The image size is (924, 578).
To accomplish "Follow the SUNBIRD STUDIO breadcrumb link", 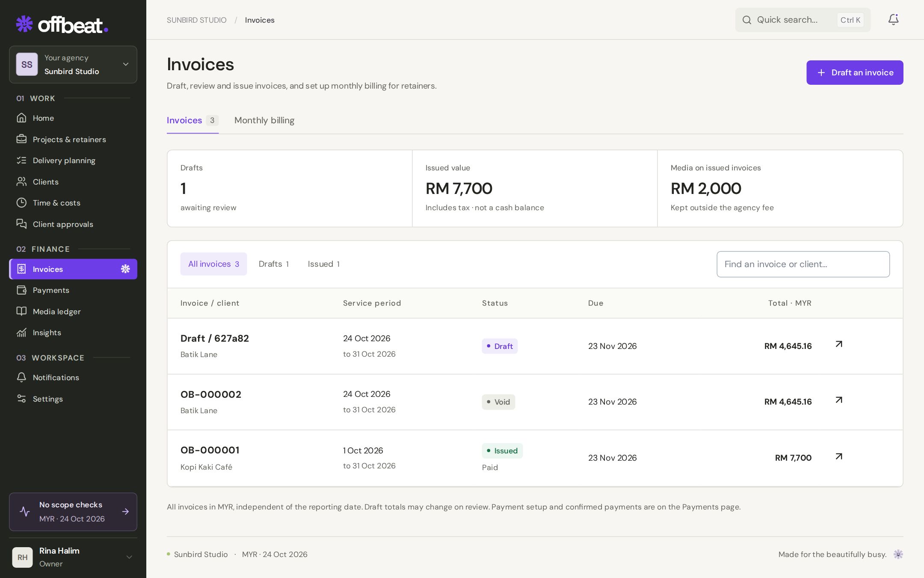I will [197, 20].
